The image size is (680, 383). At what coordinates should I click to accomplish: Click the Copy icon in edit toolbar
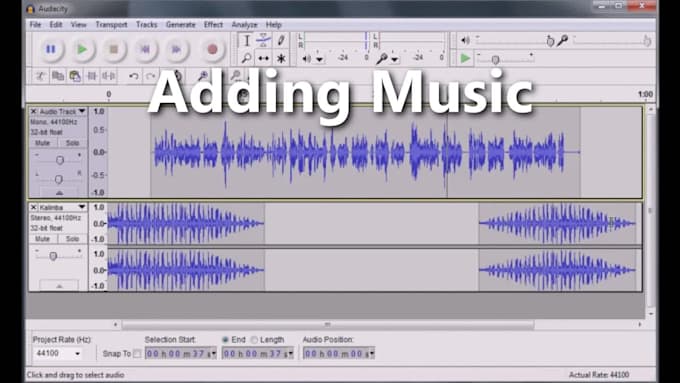[x=58, y=76]
